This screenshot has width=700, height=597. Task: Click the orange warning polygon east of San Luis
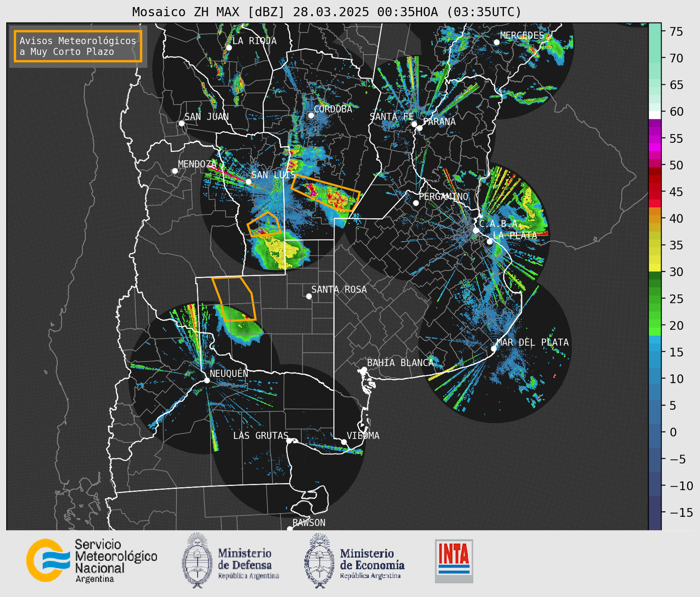[x=325, y=193]
